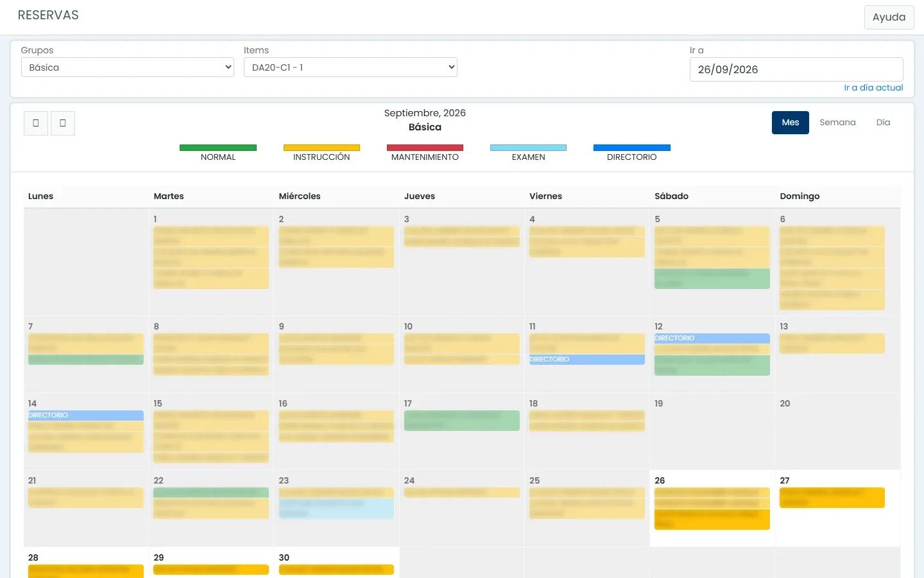Switch to the Semana view
Screen dimensions: 924x578
(837, 123)
